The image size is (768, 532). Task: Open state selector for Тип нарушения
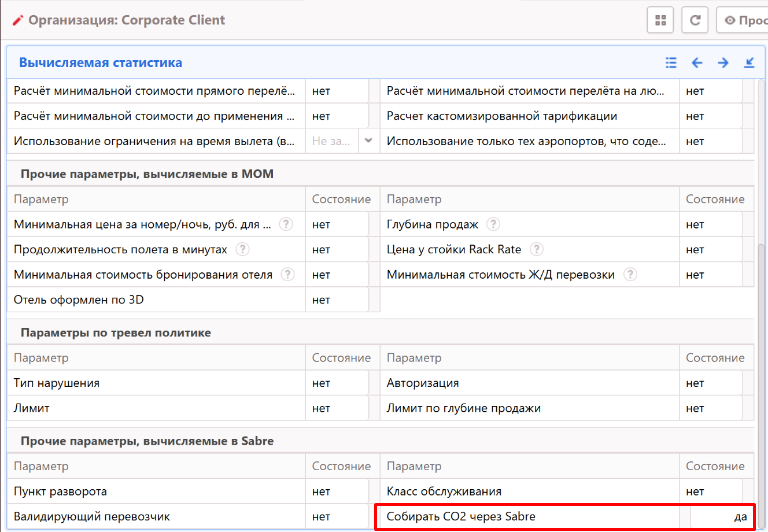(x=337, y=383)
